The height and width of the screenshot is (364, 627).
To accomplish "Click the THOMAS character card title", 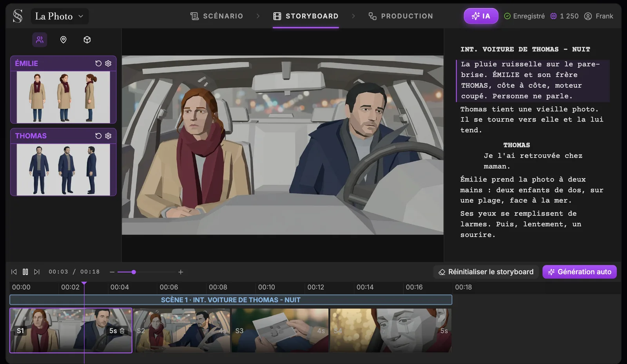I will (x=31, y=136).
